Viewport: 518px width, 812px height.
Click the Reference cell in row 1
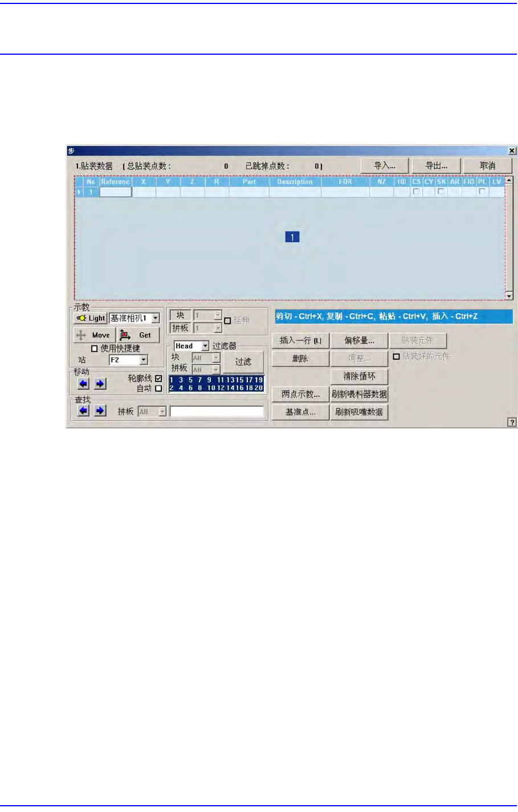[x=116, y=192]
